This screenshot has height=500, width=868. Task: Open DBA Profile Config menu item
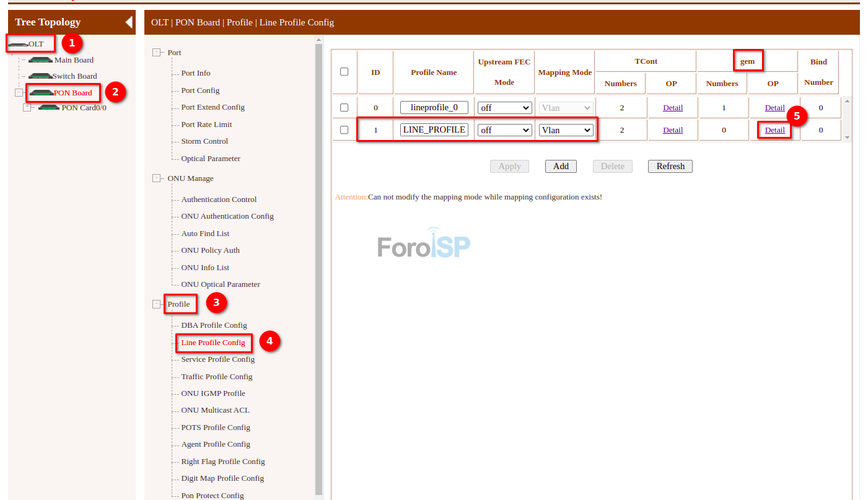[x=214, y=325]
